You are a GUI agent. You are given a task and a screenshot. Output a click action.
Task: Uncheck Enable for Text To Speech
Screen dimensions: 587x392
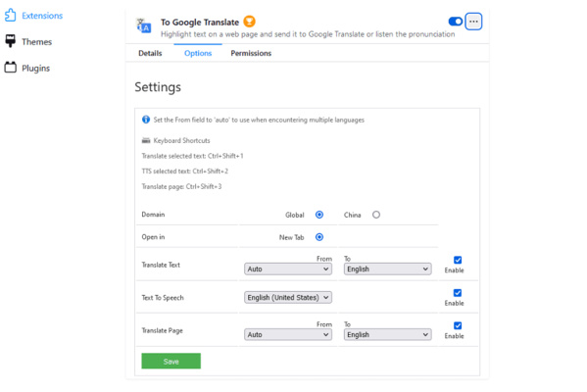click(458, 293)
